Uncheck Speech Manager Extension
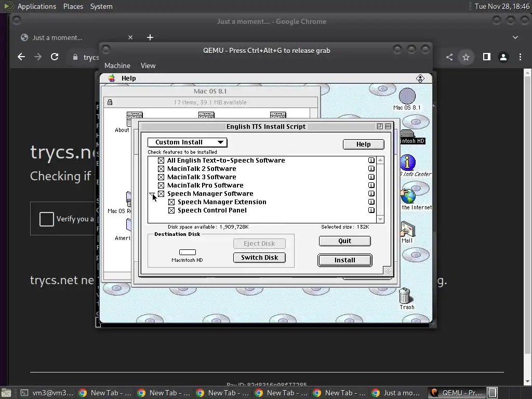The image size is (532, 399). pos(171,202)
